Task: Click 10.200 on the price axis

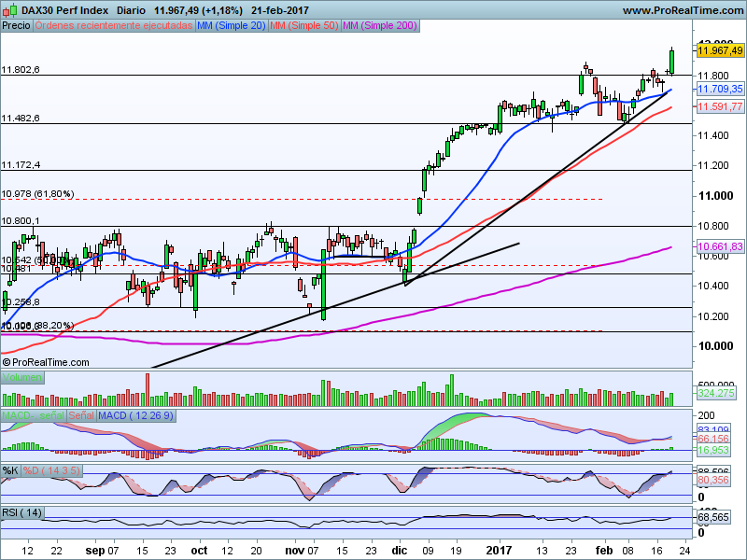Action: point(713,316)
